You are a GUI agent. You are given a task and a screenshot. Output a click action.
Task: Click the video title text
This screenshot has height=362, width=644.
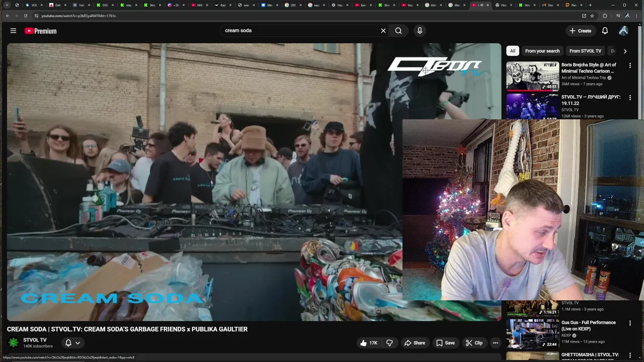pos(127,329)
